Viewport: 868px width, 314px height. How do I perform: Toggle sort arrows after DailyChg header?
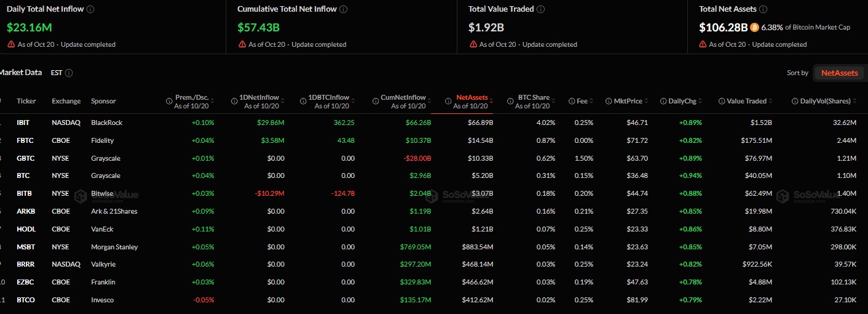pos(700,101)
